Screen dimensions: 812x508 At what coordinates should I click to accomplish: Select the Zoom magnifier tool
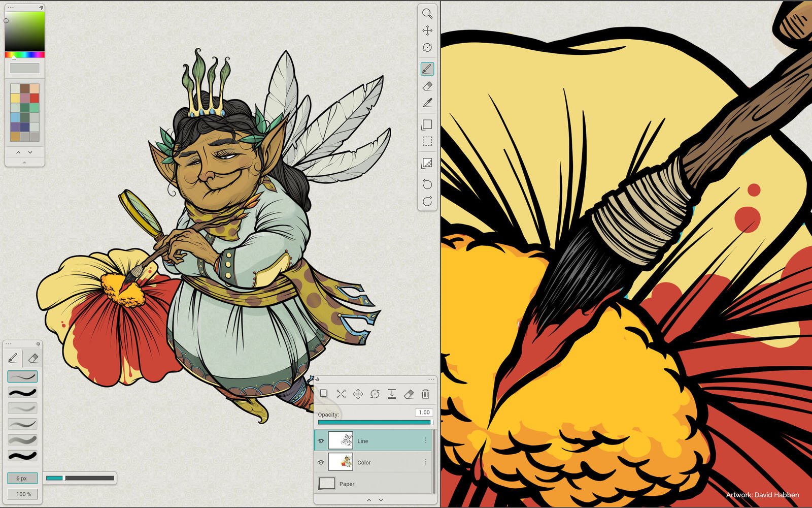(x=427, y=14)
